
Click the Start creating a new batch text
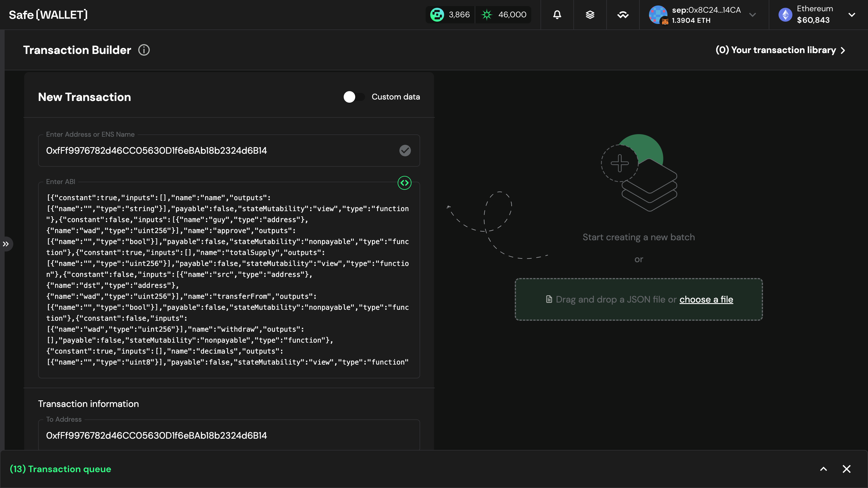[639, 237]
